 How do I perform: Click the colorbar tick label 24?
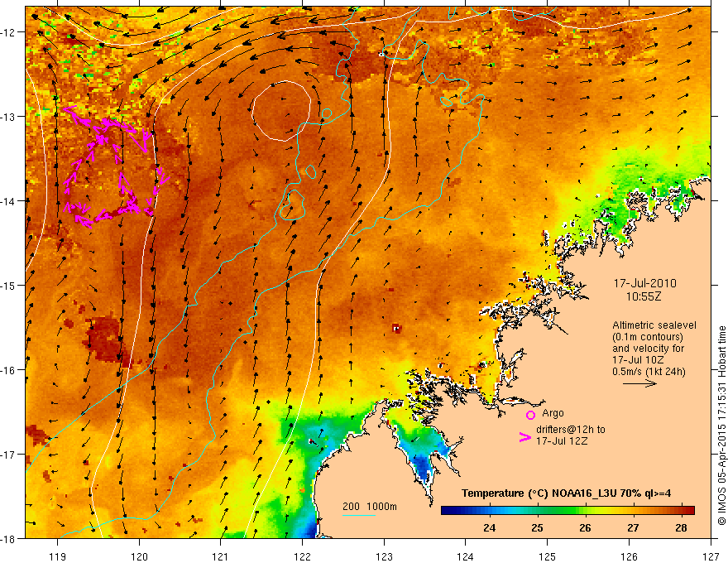489,527
